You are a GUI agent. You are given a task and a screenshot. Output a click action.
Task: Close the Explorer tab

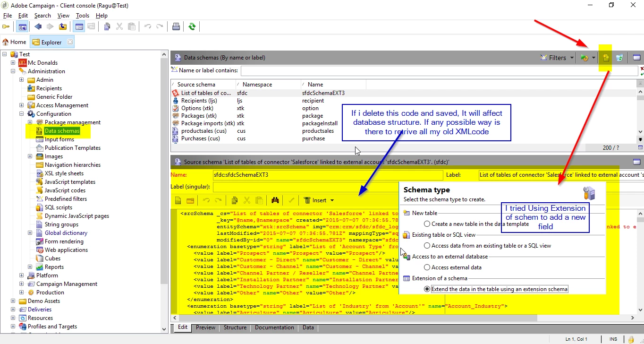pyautogui.click(x=70, y=42)
